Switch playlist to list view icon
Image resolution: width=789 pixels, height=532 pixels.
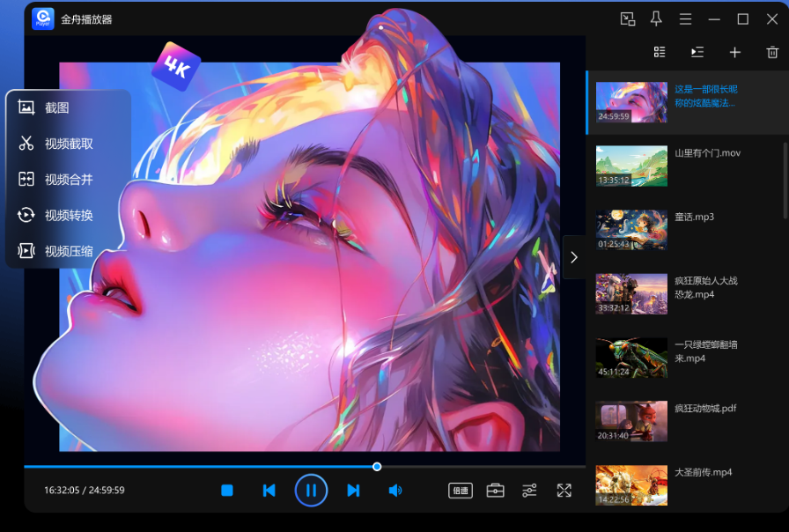pyautogui.click(x=660, y=52)
